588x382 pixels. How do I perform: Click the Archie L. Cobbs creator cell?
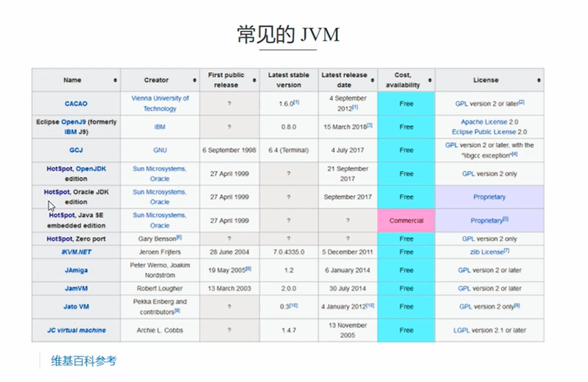tap(160, 330)
